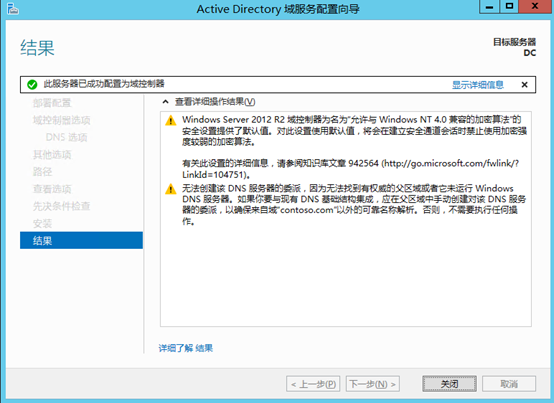Click the second warning icon about DNS delegation

click(x=171, y=189)
